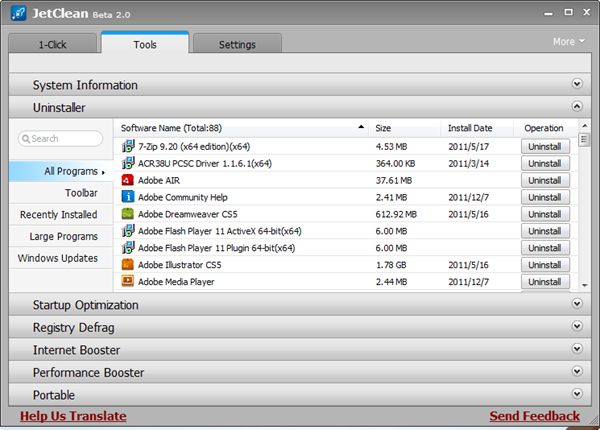
Task: Uninstall Adobe AIR
Action: point(545,180)
